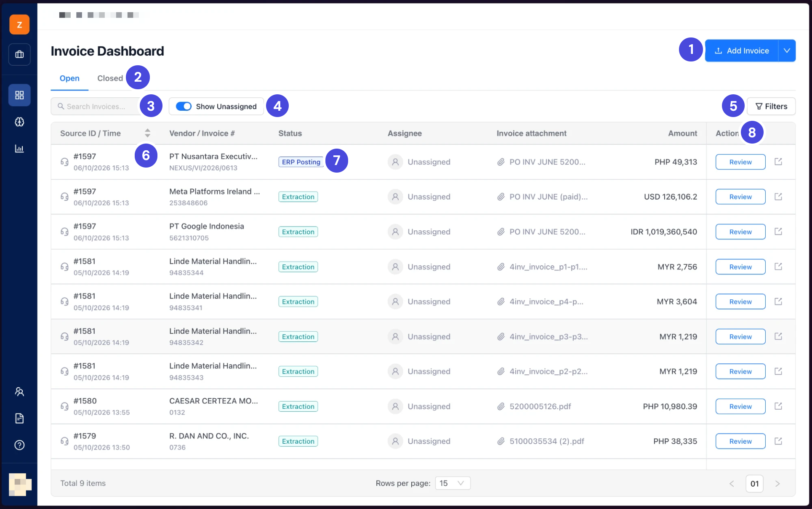Expand the Add Invoice dropdown arrow

[x=787, y=51]
